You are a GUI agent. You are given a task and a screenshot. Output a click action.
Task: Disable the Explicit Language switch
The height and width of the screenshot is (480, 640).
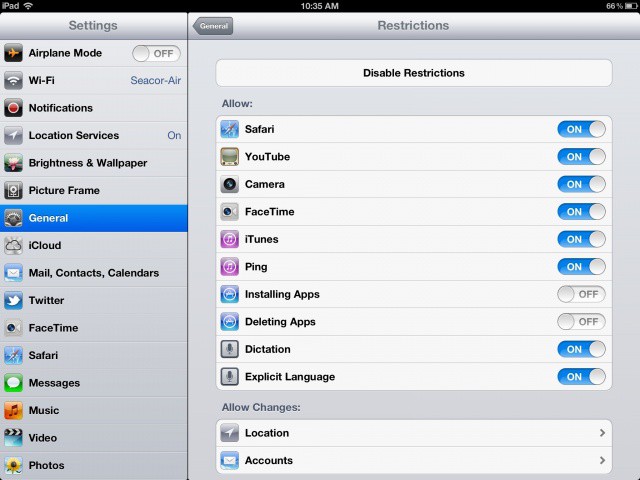pos(581,377)
